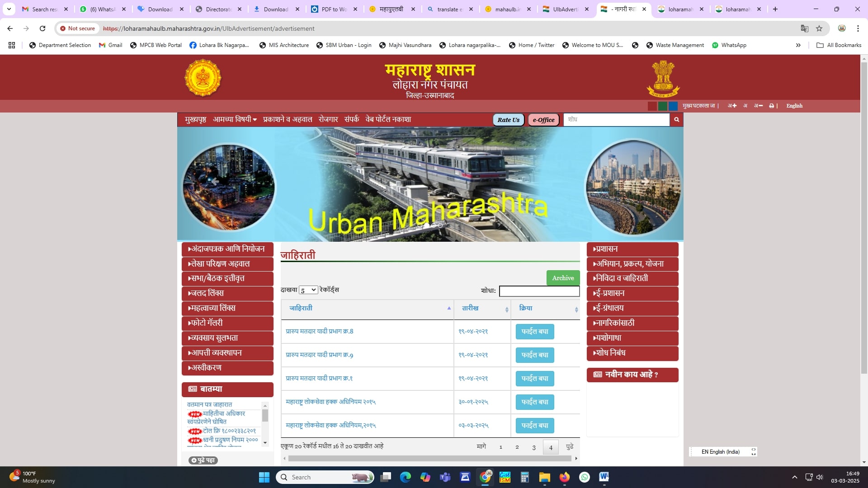This screenshot has height=488, width=868.
Task: Open महाराष्ट्र लोकसेवा हक्क अधिनियम,२०१५ link
Action: [x=330, y=425]
